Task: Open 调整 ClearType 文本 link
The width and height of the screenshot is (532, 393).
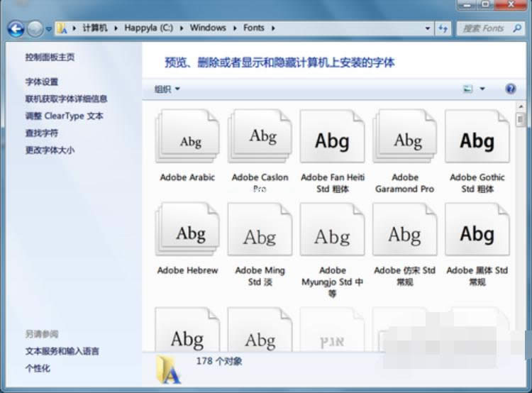Action: (65, 116)
